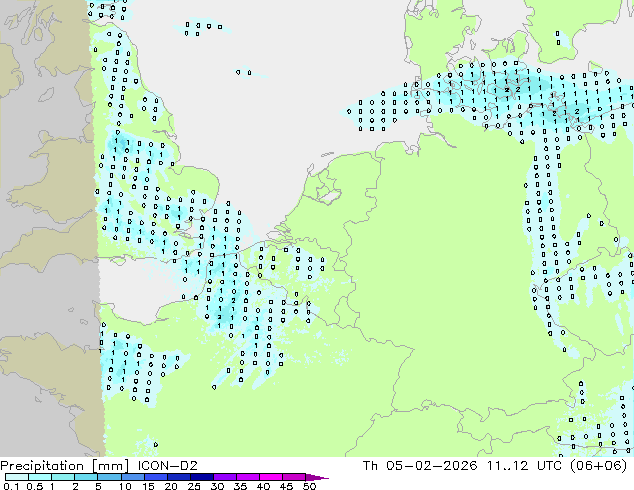Image resolution: width=634 pixels, height=490 pixels.
Task: Select the 30–35 mm purple legend swatch
Action: [224, 477]
